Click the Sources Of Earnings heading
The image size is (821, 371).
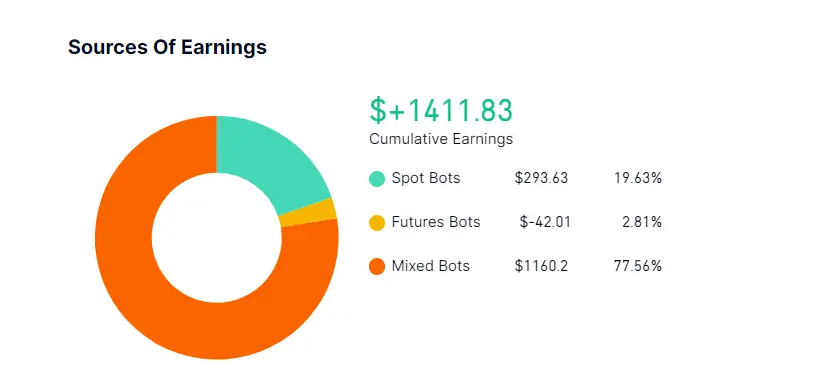pyautogui.click(x=168, y=47)
